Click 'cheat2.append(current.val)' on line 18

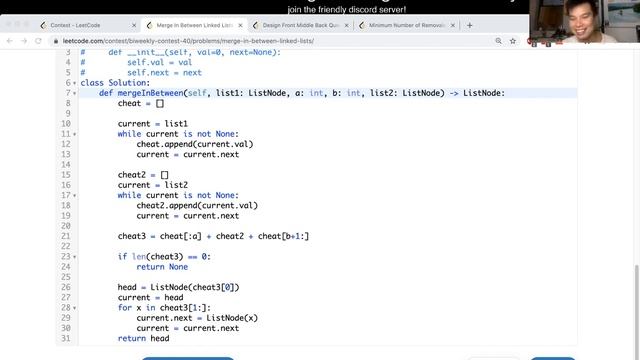click(197, 205)
